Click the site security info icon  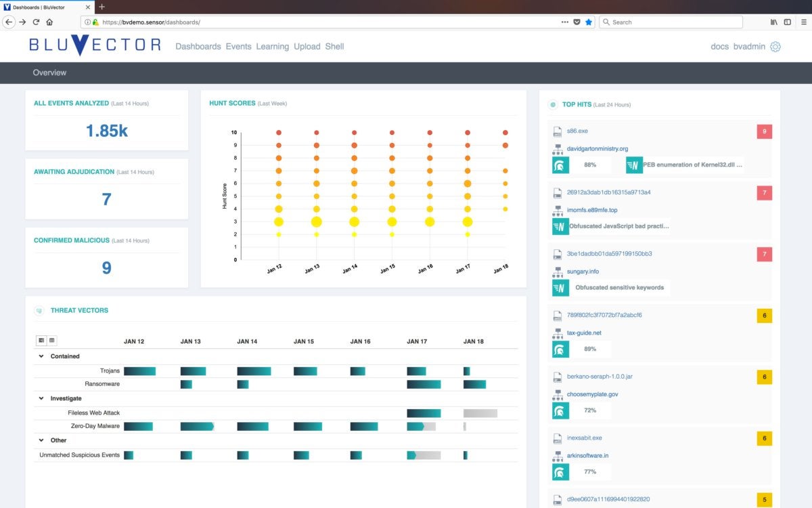pyautogui.click(x=88, y=22)
